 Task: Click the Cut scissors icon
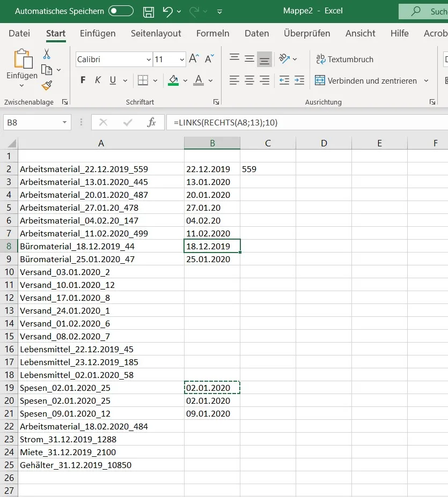tap(47, 54)
